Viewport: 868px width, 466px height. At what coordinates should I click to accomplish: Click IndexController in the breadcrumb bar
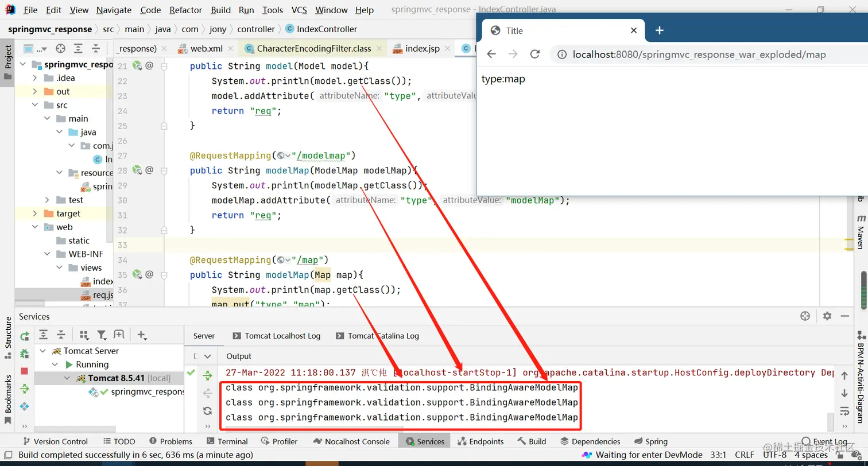(x=321, y=29)
